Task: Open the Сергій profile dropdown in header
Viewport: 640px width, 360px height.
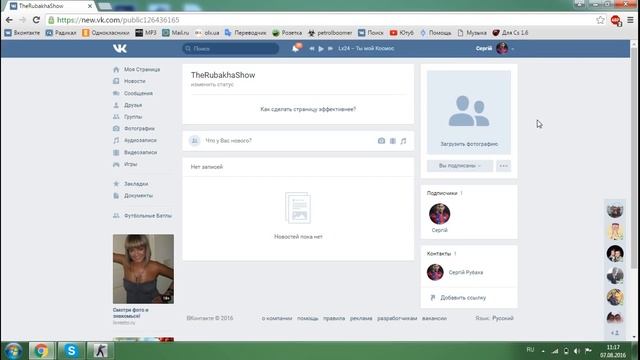Action: click(494, 49)
